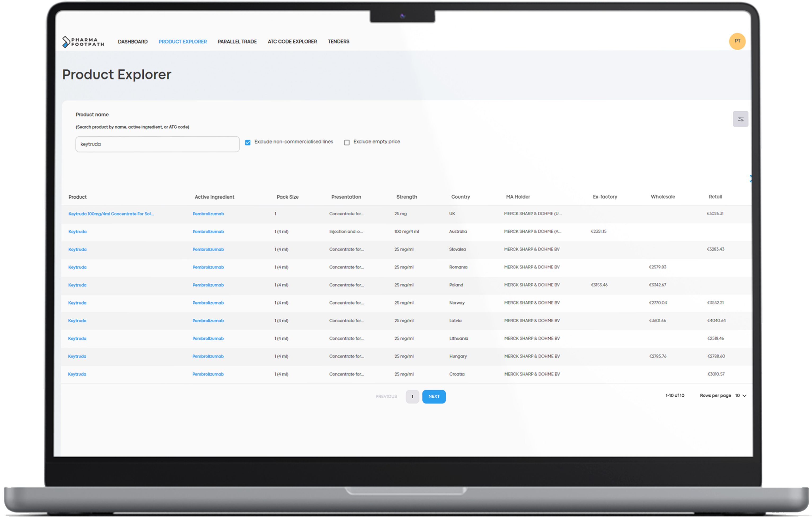Click wholesale price €3342.67
Screen dimensions: 812x517
pos(657,285)
